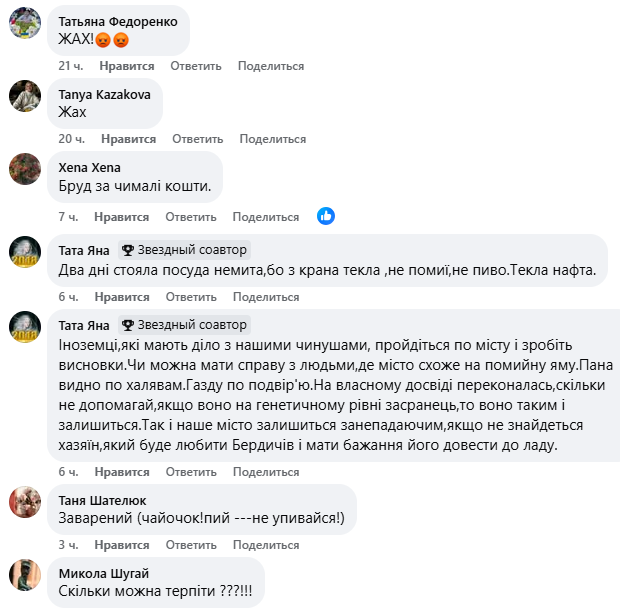This screenshot has width=620, height=610.
Task: Click the 21 ч. timestamp
Action: (70, 66)
